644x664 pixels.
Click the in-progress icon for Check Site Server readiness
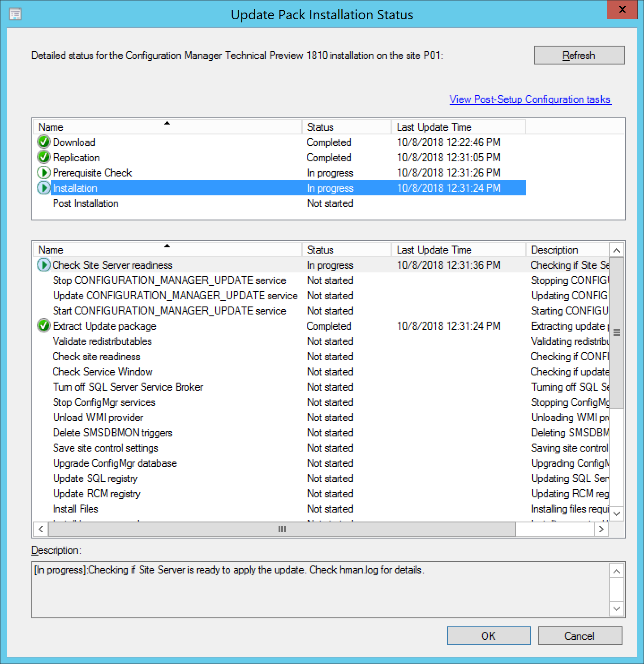(43, 265)
